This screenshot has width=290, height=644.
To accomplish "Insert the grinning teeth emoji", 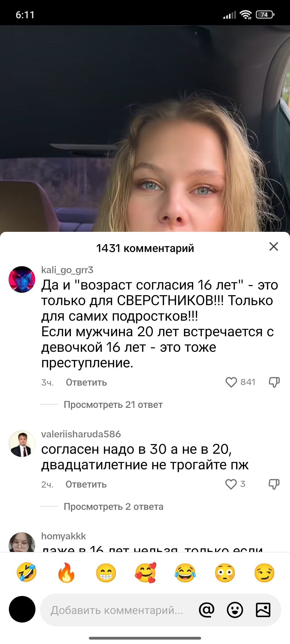I will coord(106,572).
